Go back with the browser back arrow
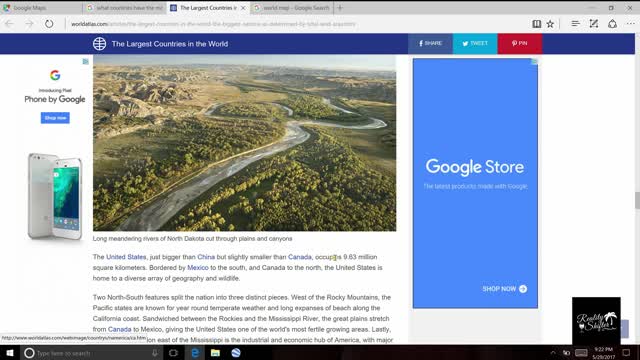 9,24
